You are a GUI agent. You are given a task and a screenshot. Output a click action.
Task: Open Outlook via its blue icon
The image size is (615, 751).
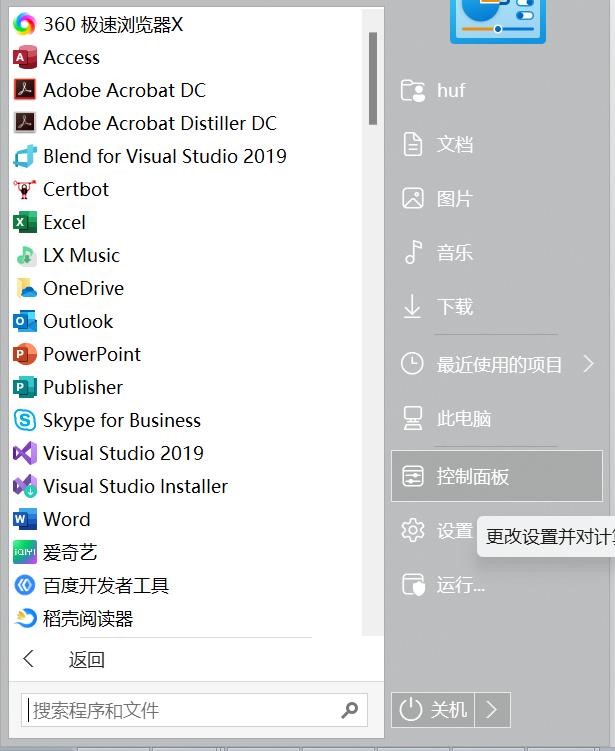(24, 321)
